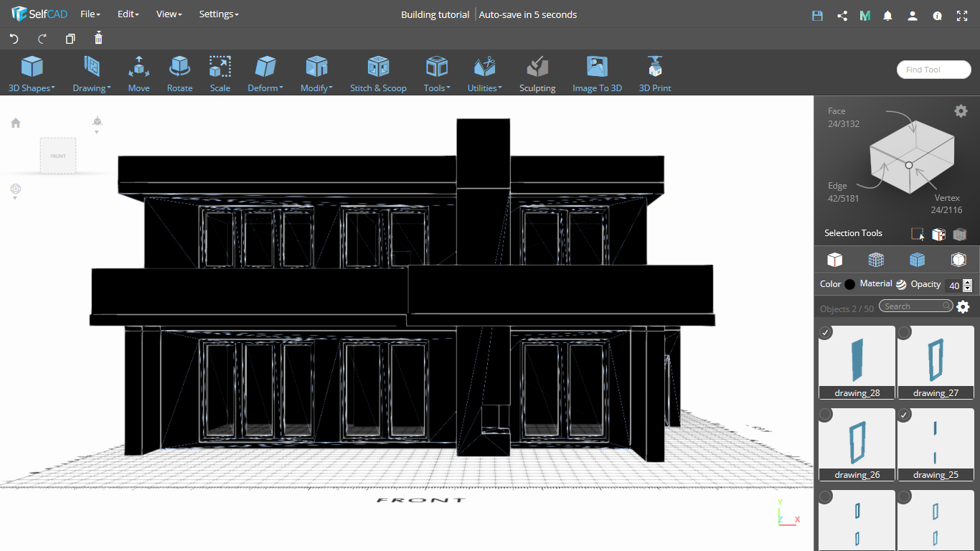
Task: Open the Tools toolbox
Action: pyautogui.click(x=437, y=74)
